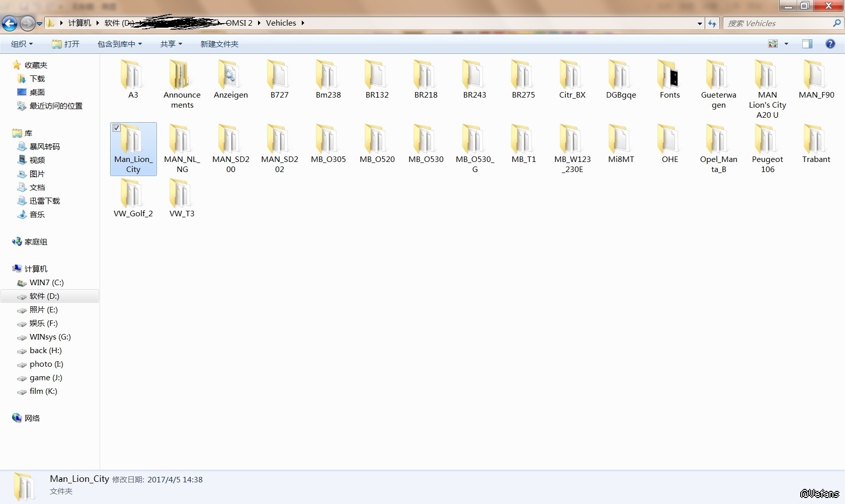Select the Citr_BX folder
The width and height of the screenshot is (845, 504).
tap(572, 79)
